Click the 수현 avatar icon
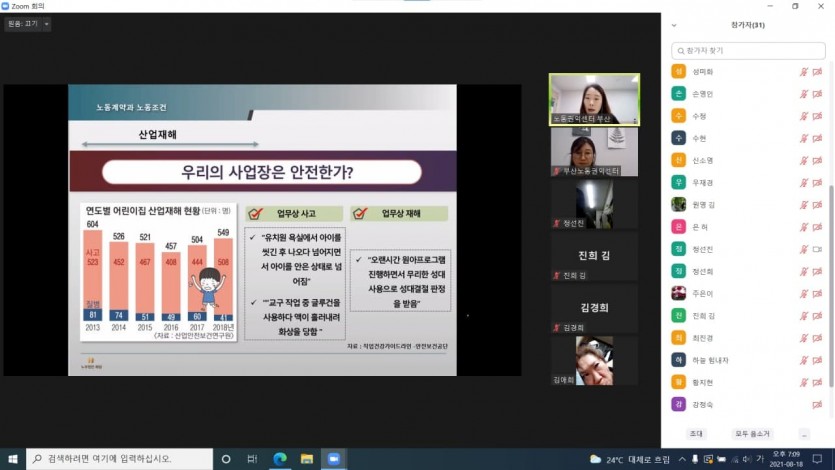835x470 pixels. tap(678, 138)
